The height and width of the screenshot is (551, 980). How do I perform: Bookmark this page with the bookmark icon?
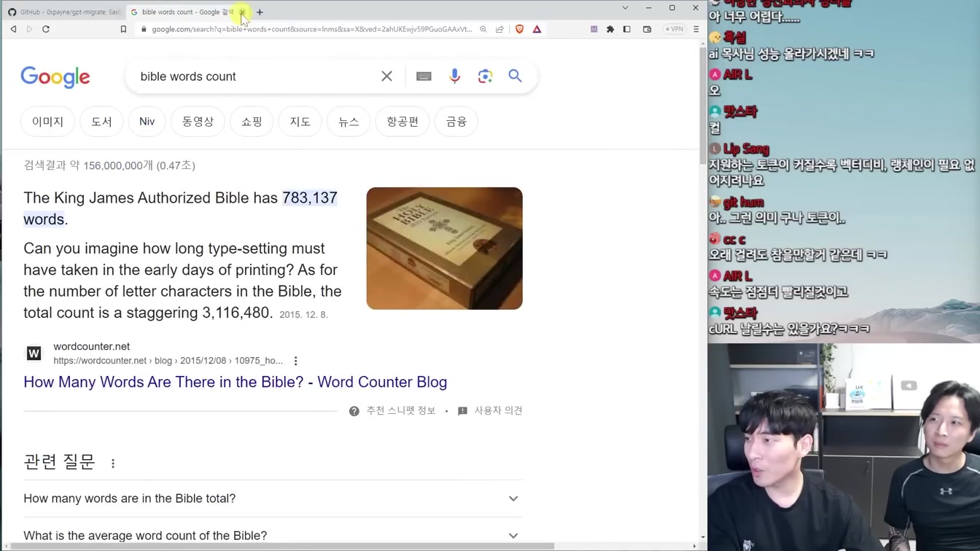click(x=123, y=29)
